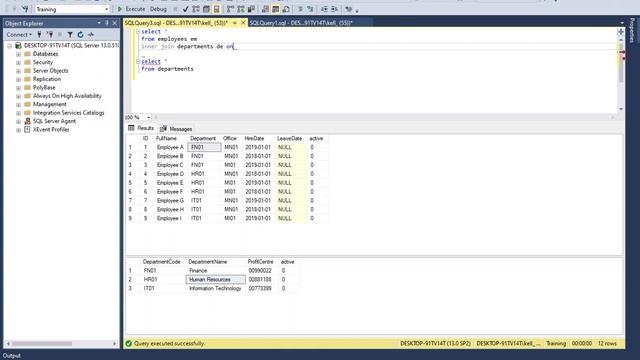Viewport: 640px width, 360px height.
Task: Click the editor split window handle icon
Action: (621, 31)
